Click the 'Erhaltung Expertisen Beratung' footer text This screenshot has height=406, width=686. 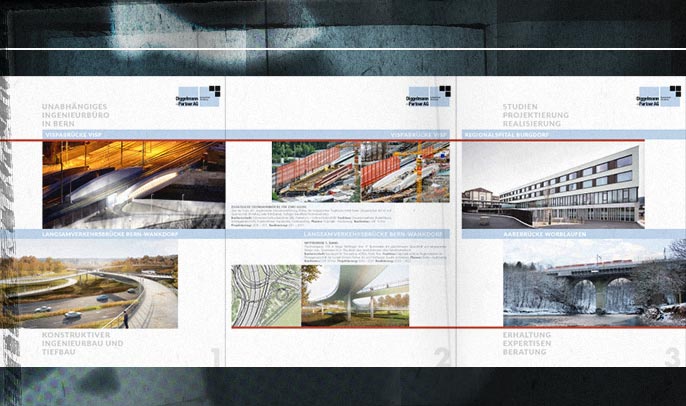click(536, 345)
